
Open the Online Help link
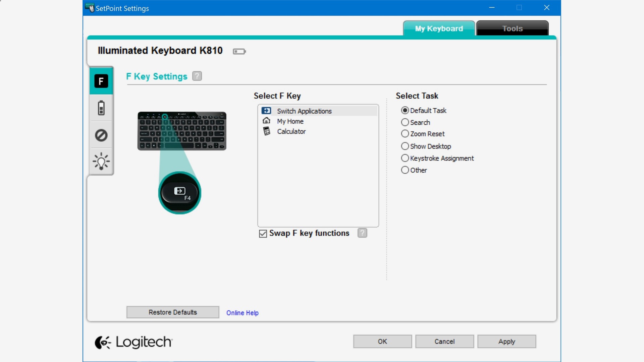point(242,313)
